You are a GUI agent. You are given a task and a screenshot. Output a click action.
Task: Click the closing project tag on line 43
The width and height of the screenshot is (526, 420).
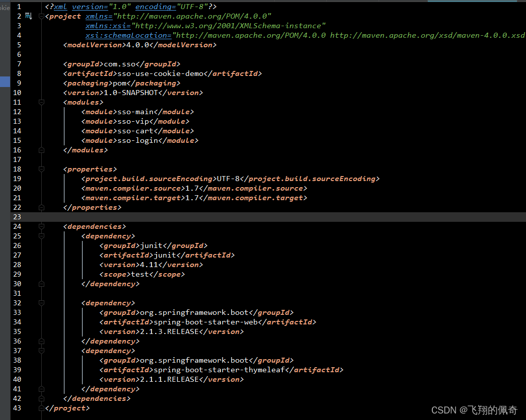67,408
